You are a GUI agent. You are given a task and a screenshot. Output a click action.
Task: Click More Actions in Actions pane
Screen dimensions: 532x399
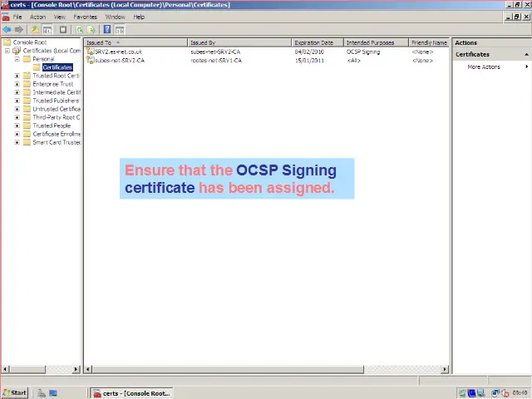pos(484,66)
